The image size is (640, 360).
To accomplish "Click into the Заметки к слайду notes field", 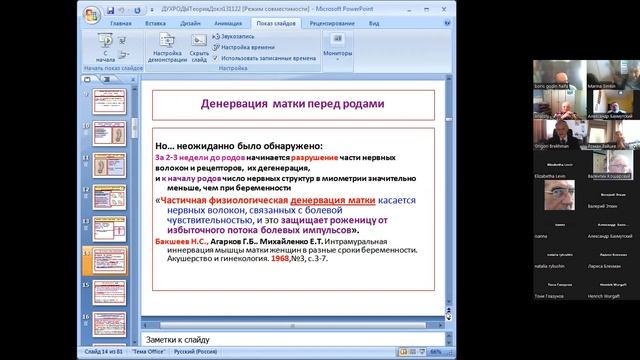I will coord(293,339).
